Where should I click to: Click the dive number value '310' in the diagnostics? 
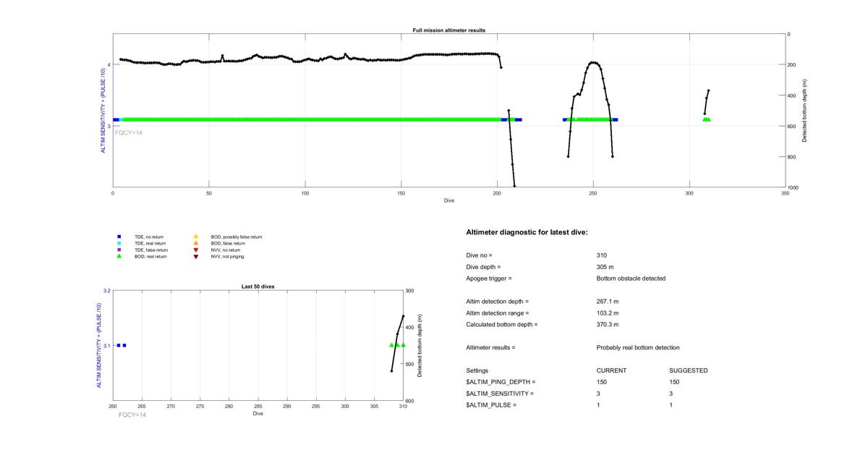[602, 255]
